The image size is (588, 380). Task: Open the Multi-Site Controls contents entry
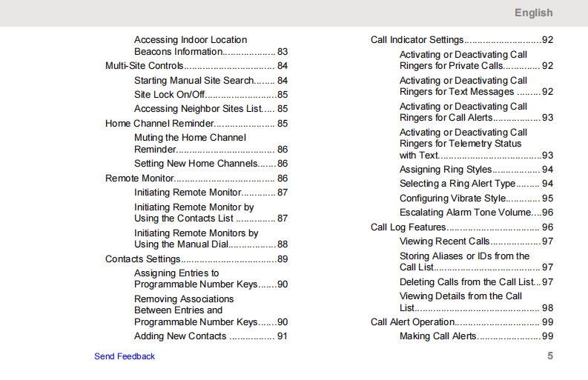click(x=144, y=66)
